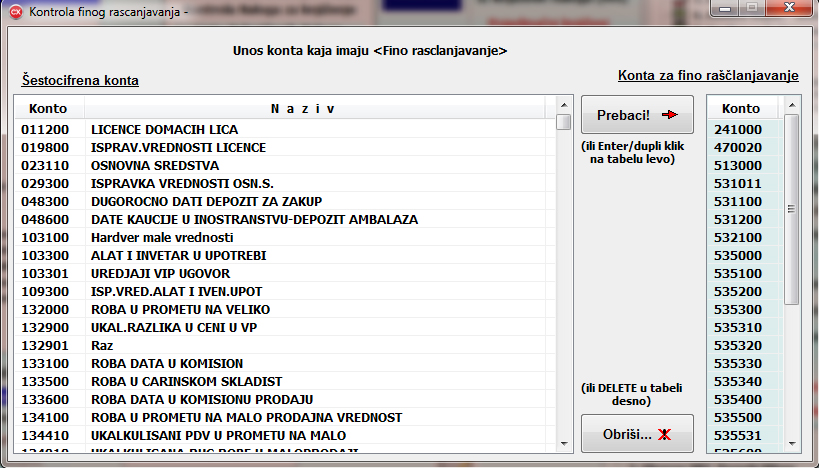Click the right table Konto column header
Screen dimensions: 819x468
pyautogui.click(x=741, y=109)
